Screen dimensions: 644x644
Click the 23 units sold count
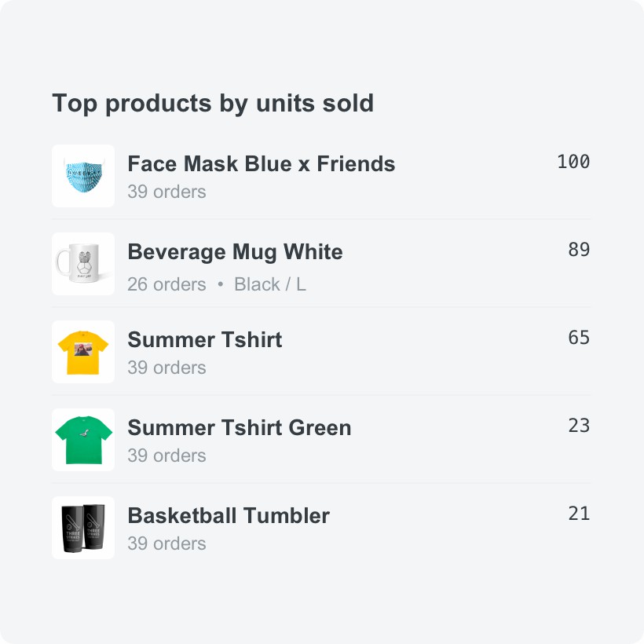[579, 426]
